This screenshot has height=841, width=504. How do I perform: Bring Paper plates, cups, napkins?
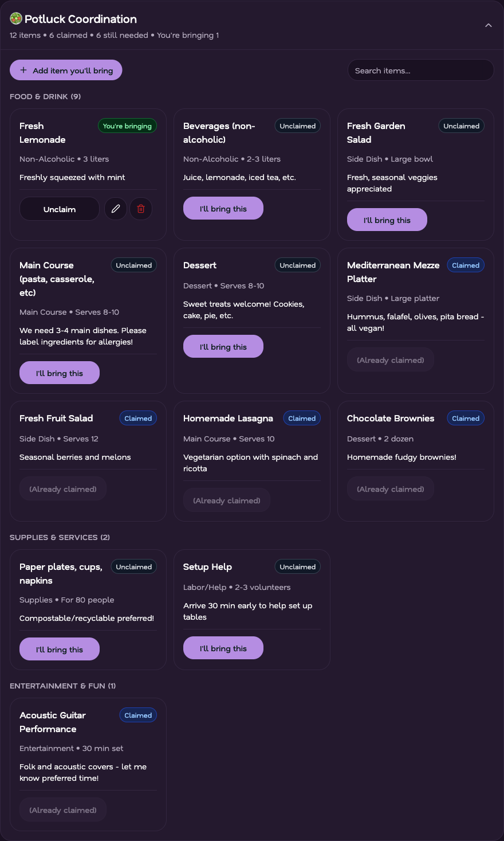(x=60, y=649)
